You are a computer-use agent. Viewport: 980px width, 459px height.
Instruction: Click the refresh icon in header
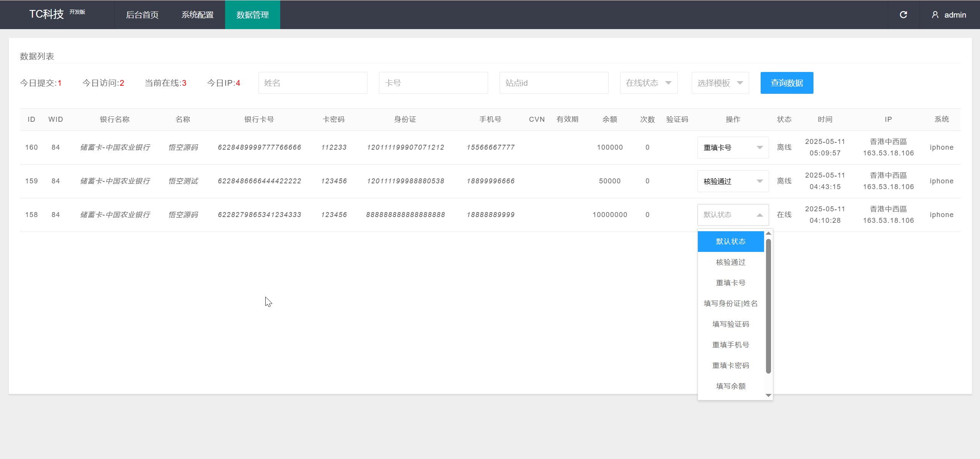(x=903, y=15)
